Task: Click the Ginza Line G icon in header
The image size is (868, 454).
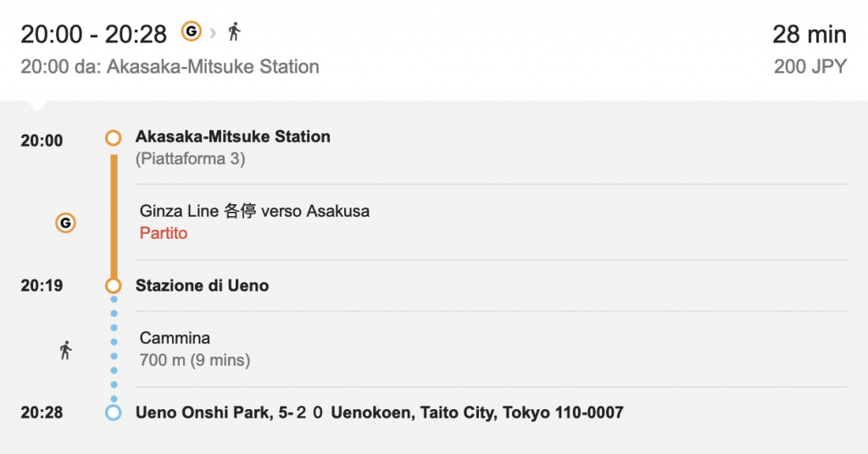Action: (x=191, y=31)
